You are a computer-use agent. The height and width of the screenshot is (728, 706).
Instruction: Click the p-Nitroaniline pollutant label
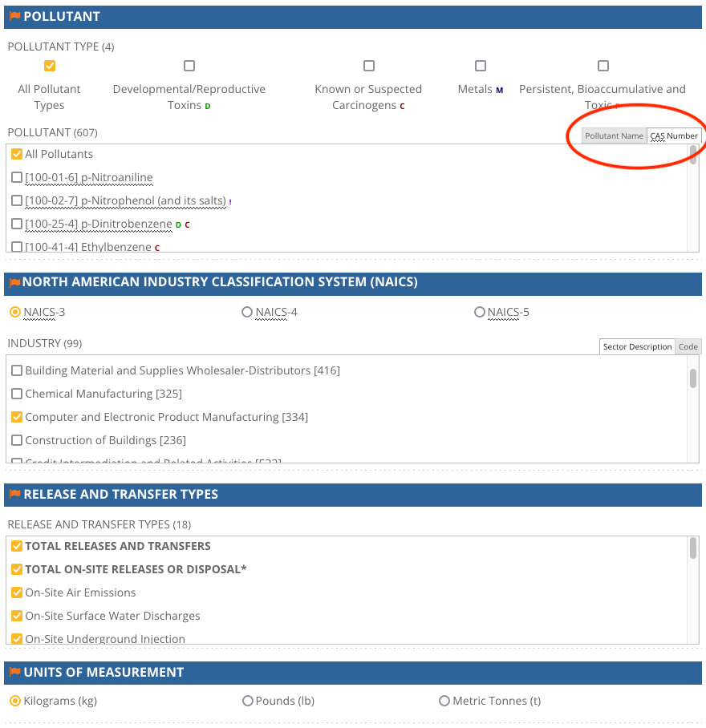point(88,178)
